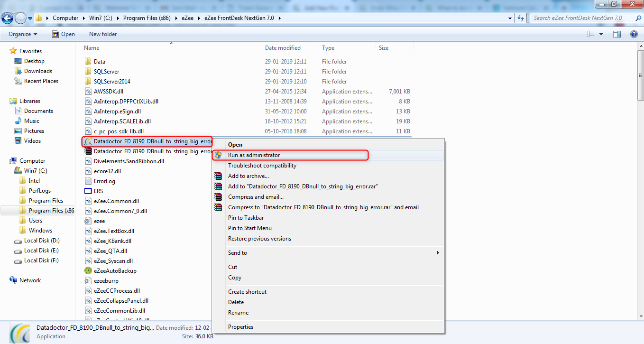
Task: Choose Create shortcut in context menu
Action: point(247,292)
